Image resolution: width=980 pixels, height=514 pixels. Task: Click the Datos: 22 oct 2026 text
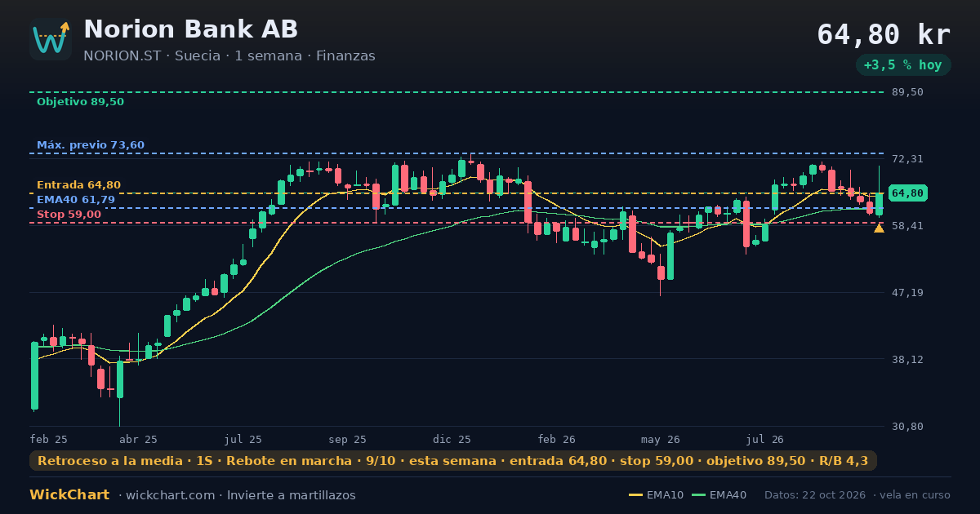pos(816,495)
